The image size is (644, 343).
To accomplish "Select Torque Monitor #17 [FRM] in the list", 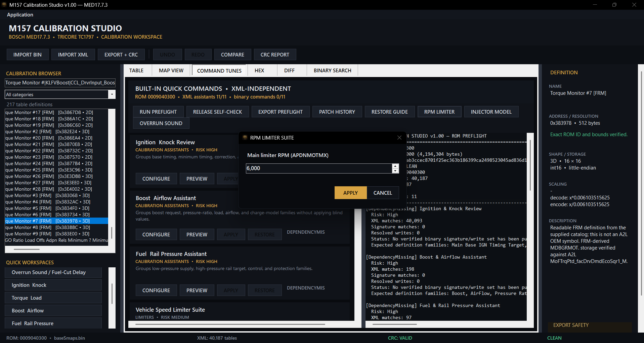I will point(56,112).
